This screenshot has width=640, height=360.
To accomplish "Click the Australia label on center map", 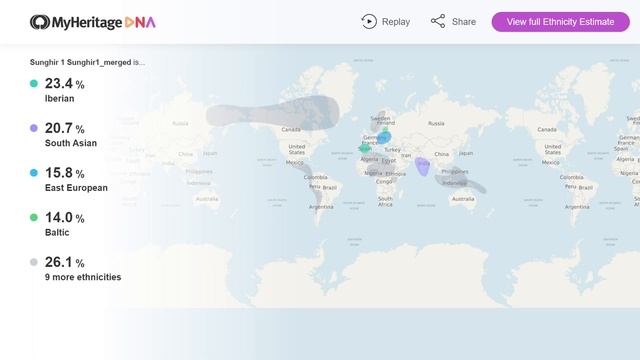I will point(463,199).
